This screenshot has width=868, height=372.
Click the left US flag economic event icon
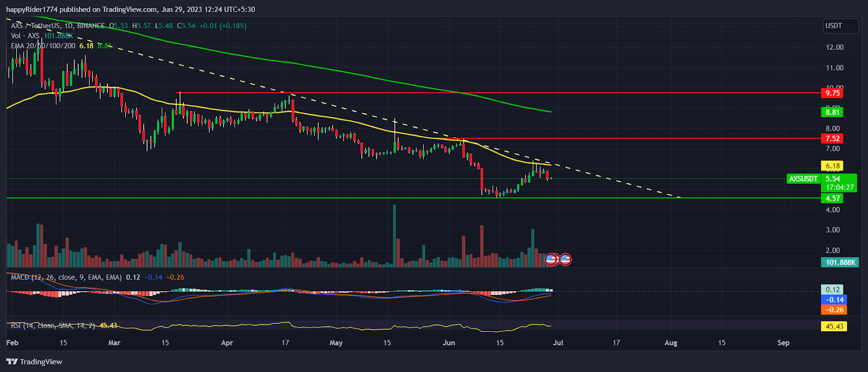[552, 259]
